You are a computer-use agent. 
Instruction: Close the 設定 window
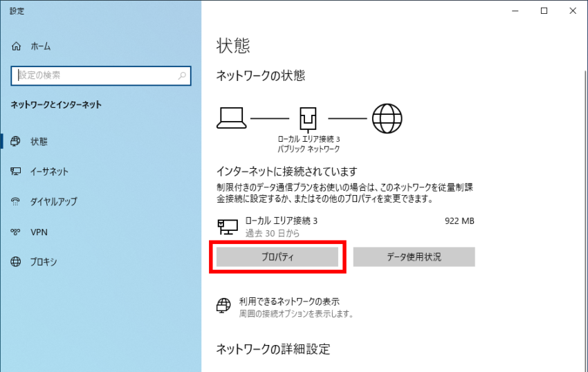click(x=573, y=11)
